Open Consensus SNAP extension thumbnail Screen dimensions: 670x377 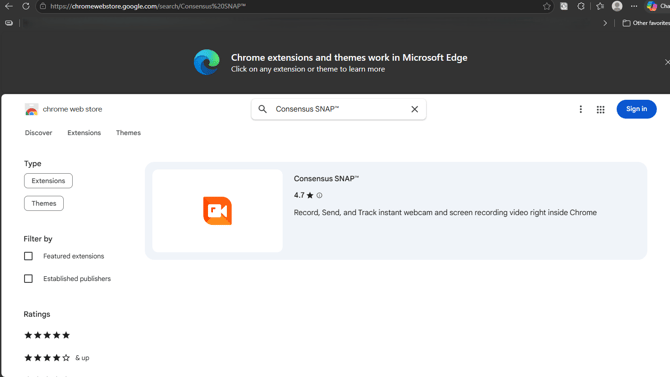point(217,211)
